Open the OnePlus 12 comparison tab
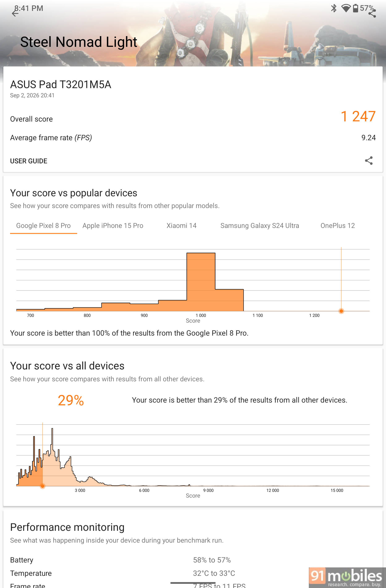The image size is (386, 588). 337,226
